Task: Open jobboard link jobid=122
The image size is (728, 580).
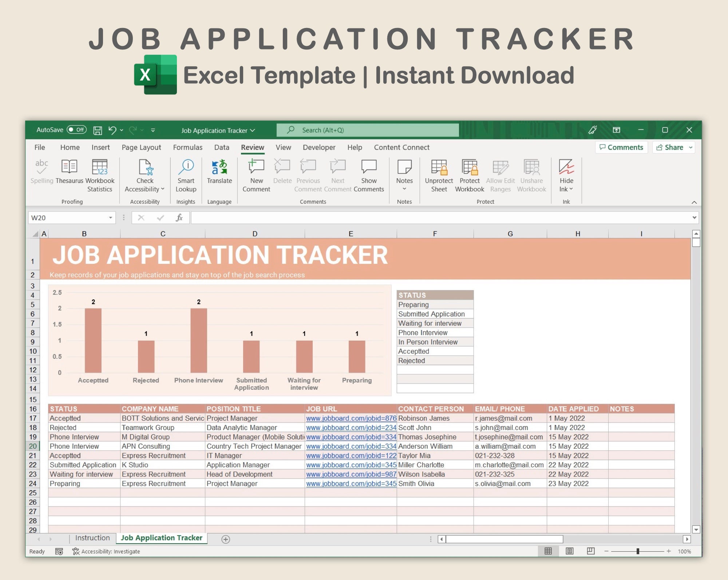Action: tap(351, 456)
